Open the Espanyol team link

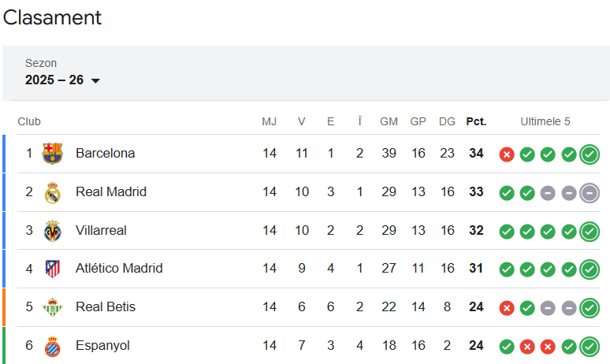pos(102,346)
